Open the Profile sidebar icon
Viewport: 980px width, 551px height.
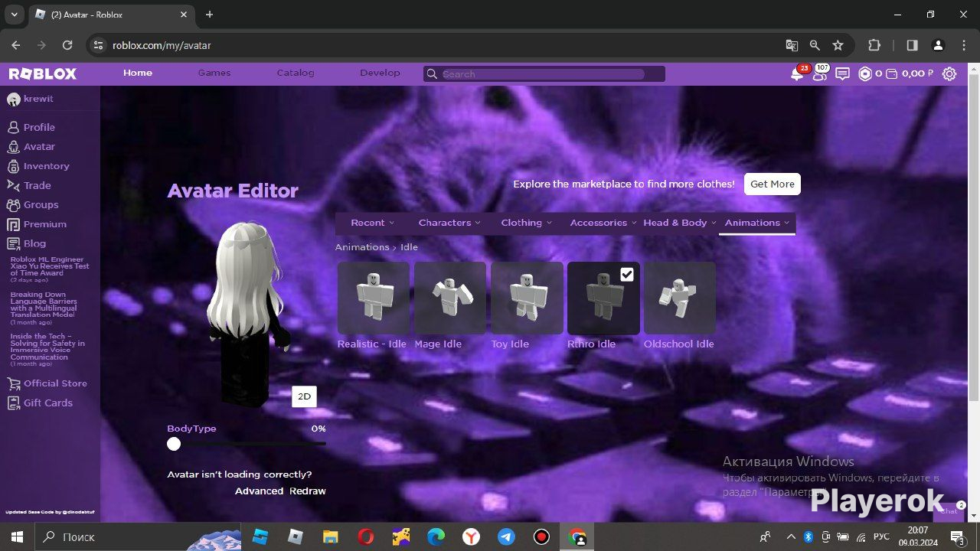point(13,127)
